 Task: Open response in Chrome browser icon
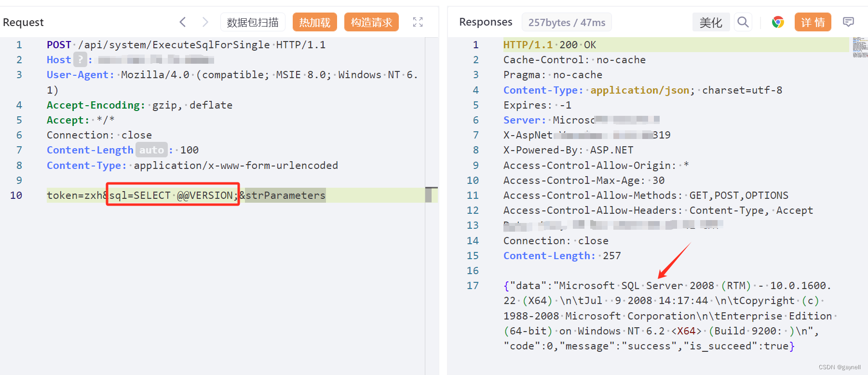click(778, 22)
